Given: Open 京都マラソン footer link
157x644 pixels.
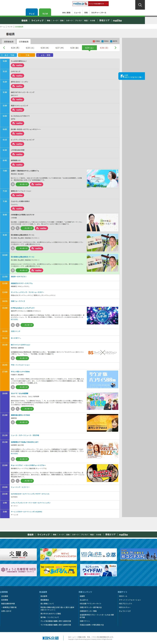Looking at the screenshot, I should [85, 621].
